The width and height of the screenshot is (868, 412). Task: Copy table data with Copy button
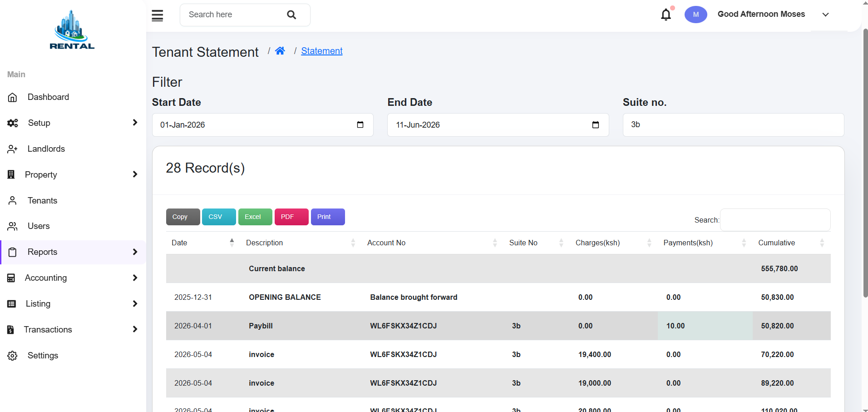pos(183,217)
